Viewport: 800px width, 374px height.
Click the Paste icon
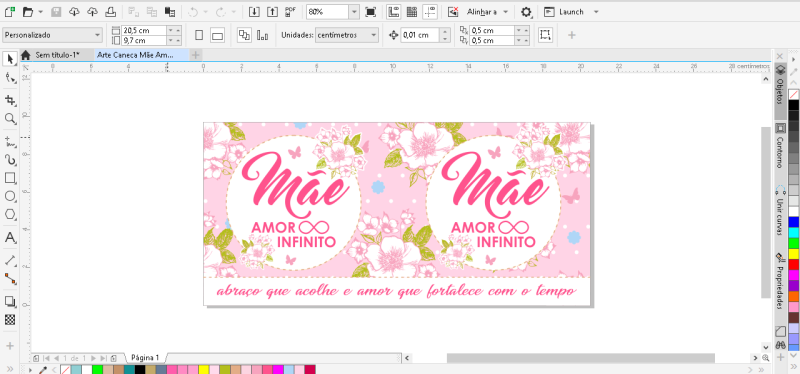[x=170, y=11]
